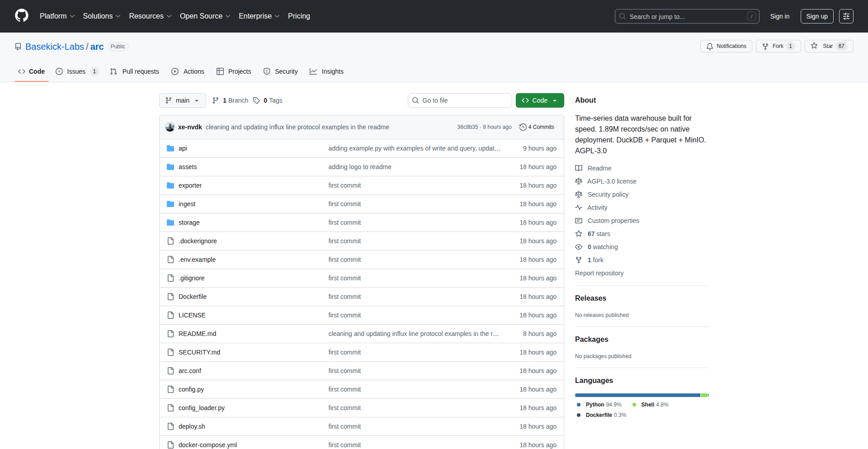Switch to the Issues tab
Screen dimensions: 868x449
[76, 71]
